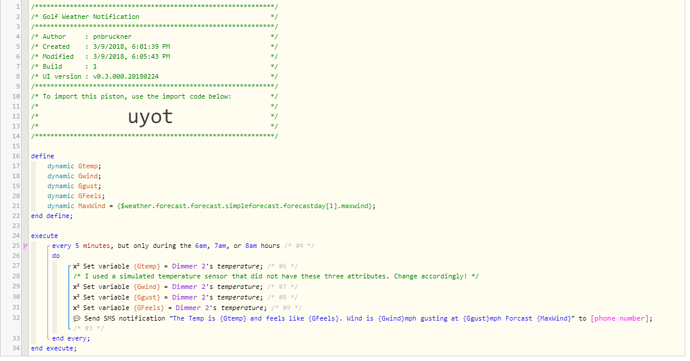Click the x² icon beside Set variable {Gwind}
The height and width of the screenshot is (361, 690).
[x=76, y=287]
